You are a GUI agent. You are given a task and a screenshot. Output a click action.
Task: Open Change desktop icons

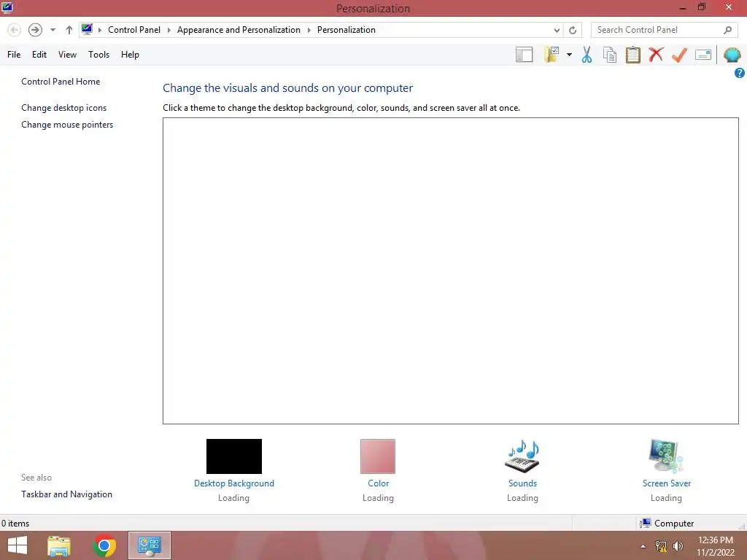coord(64,108)
